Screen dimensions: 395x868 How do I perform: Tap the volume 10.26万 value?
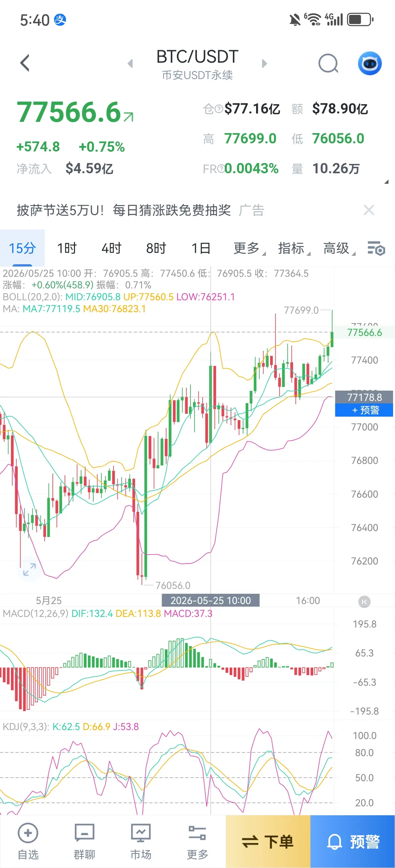click(336, 168)
